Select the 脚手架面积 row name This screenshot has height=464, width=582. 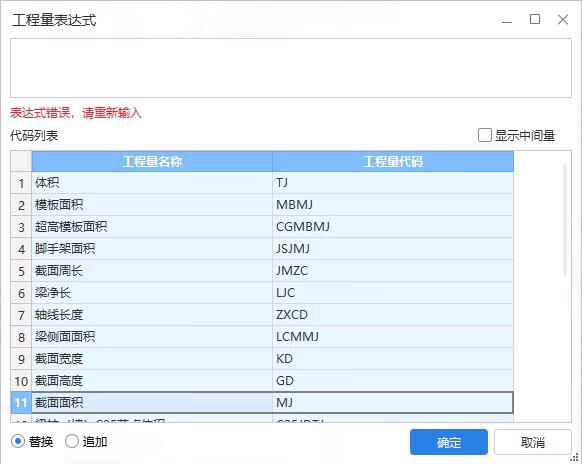152,249
